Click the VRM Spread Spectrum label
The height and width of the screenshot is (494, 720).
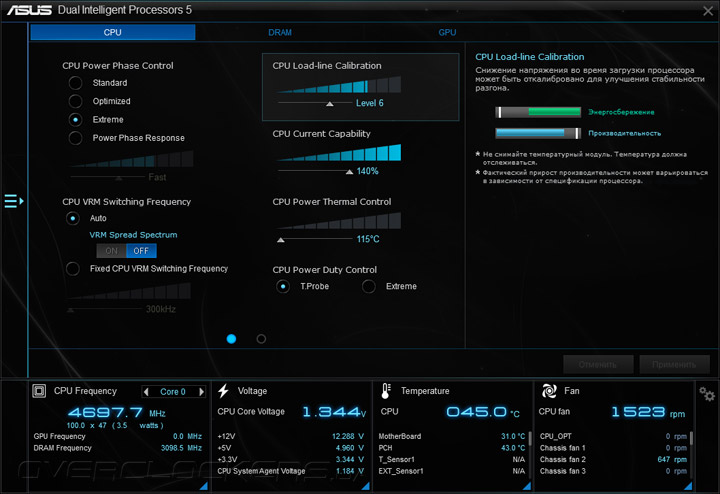click(133, 235)
